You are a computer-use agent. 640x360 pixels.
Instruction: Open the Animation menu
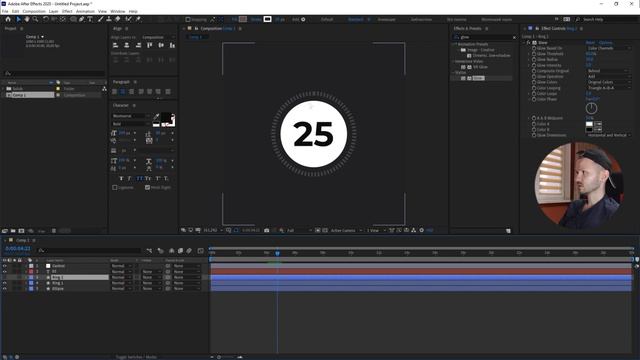point(85,11)
